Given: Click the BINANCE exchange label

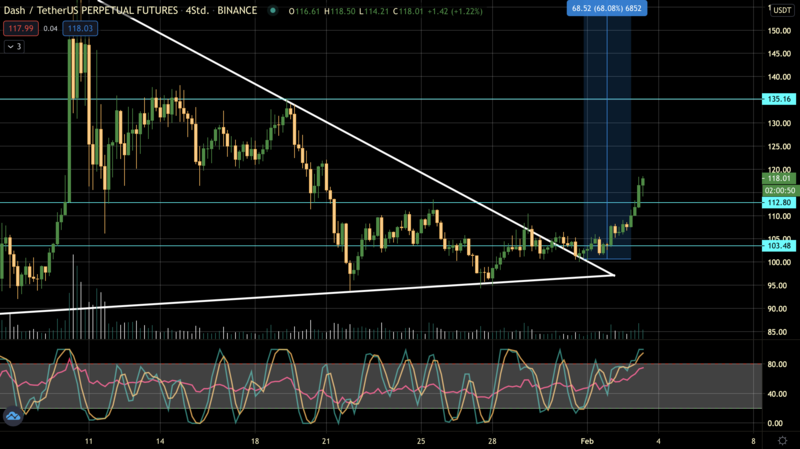Looking at the screenshot, I should [x=237, y=10].
